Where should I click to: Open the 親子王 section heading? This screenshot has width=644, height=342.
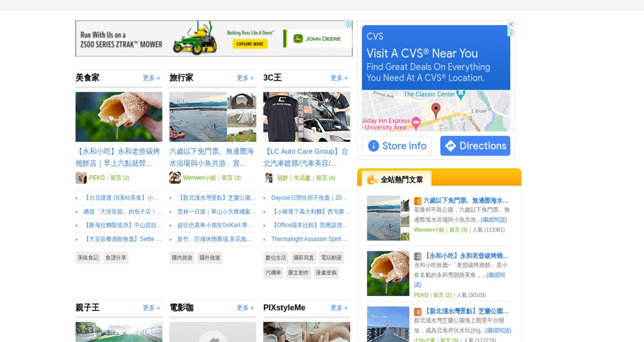click(x=88, y=307)
